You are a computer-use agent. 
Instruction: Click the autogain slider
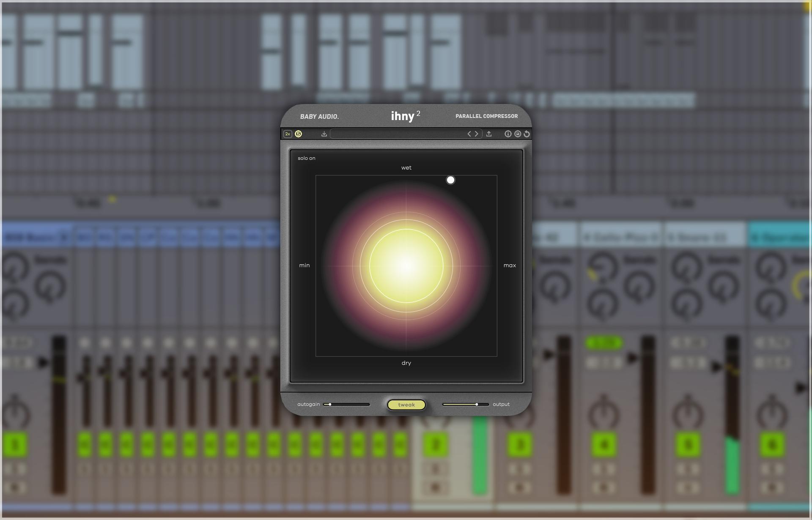pos(346,405)
